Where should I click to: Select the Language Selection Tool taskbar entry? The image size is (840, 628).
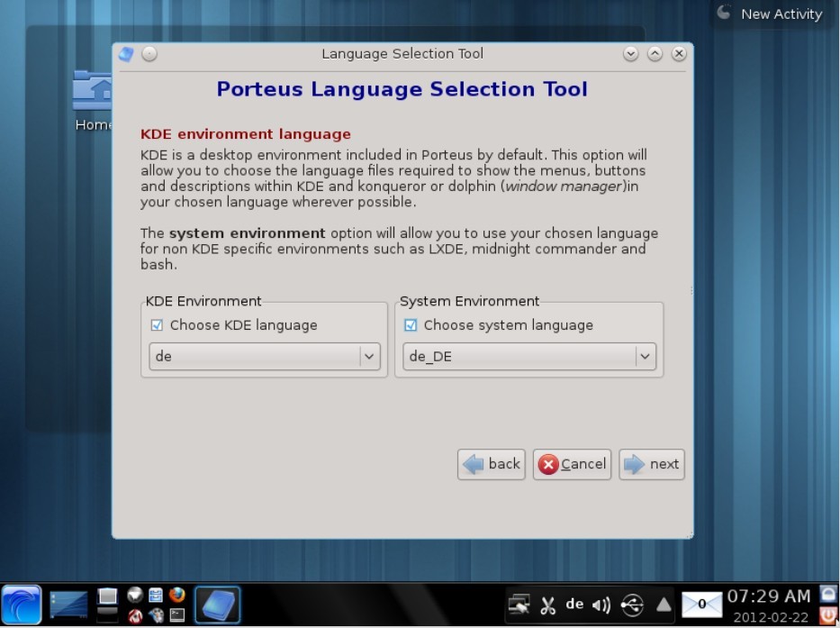pos(217,605)
